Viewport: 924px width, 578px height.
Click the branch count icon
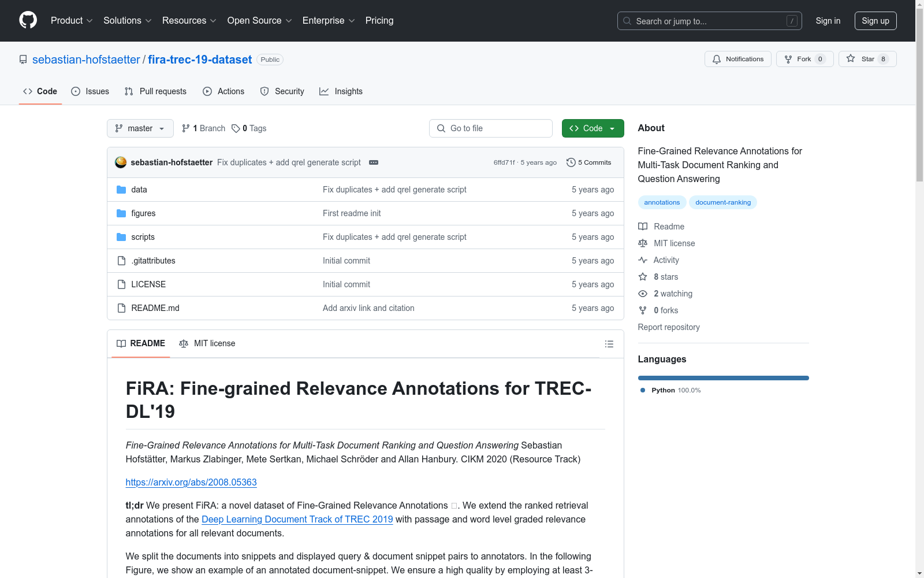point(186,128)
